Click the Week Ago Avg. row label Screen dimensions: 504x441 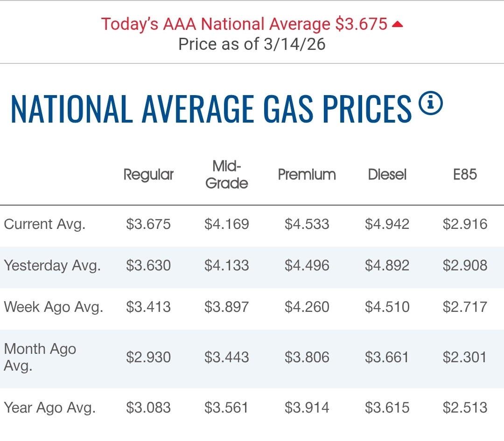click(x=53, y=307)
